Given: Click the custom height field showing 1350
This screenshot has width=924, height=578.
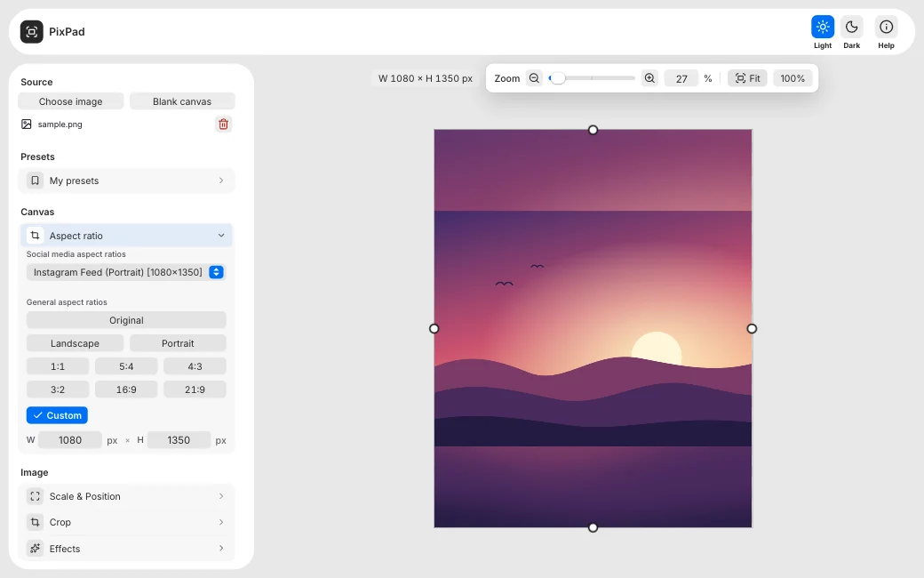Looking at the screenshot, I should point(179,440).
